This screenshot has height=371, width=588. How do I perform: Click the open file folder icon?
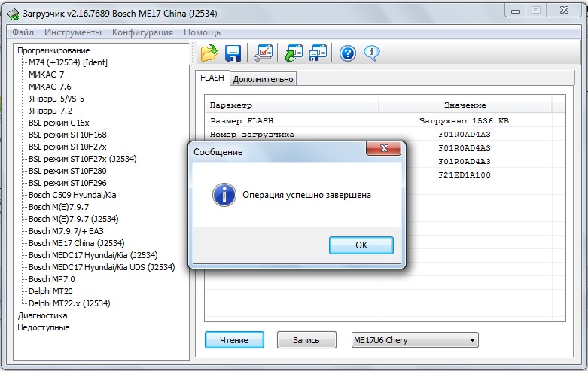pyautogui.click(x=209, y=53)
